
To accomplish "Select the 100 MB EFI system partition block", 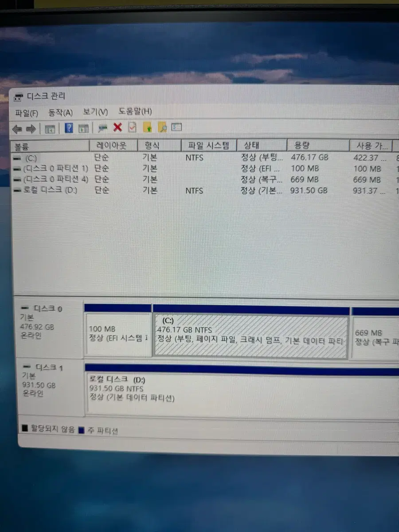I will (x=118, y=334).
